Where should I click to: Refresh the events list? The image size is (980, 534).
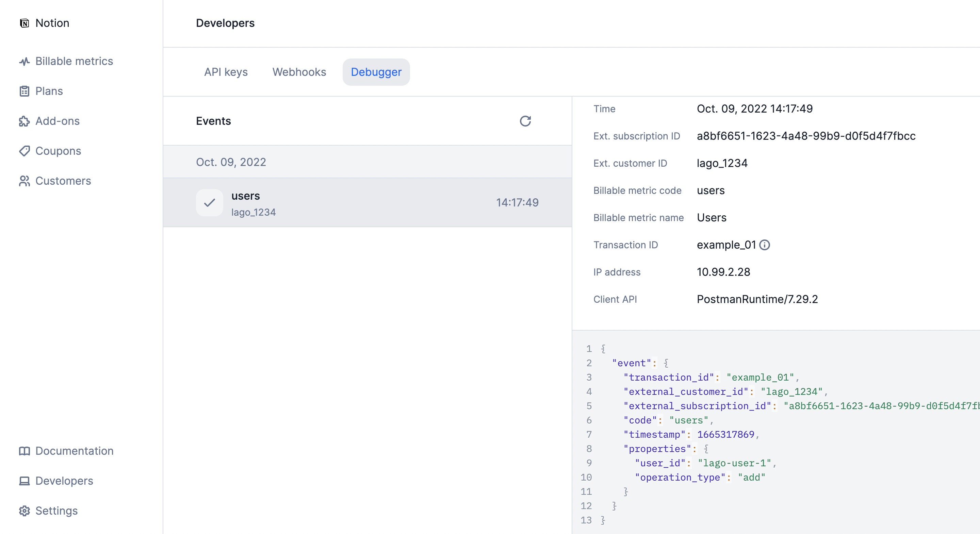click(525, 121)
